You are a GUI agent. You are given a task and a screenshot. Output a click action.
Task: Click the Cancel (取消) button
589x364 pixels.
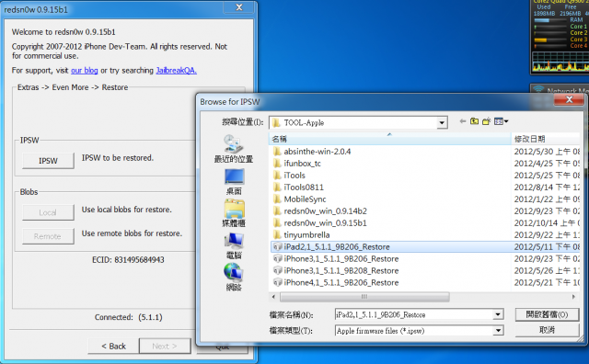coord(547,330)
